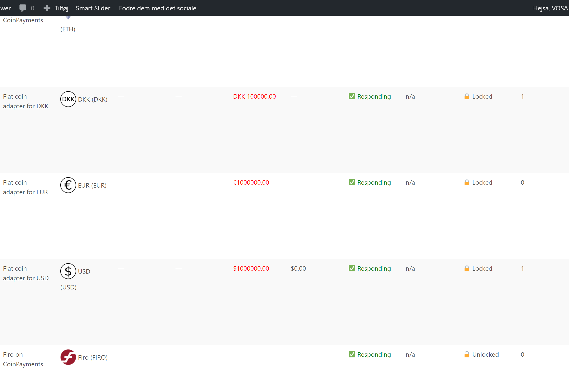Click the green Responding checkmark for USD
Image resolution: width=569 pixels, height=392 pixels.
pos(352,268)
